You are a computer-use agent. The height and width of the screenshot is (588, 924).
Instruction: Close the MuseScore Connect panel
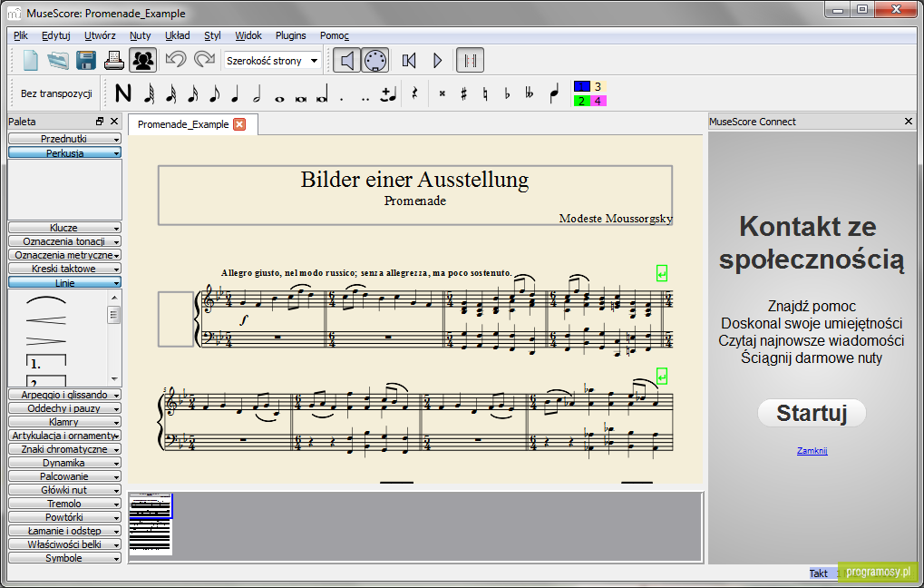coord(908,122)
